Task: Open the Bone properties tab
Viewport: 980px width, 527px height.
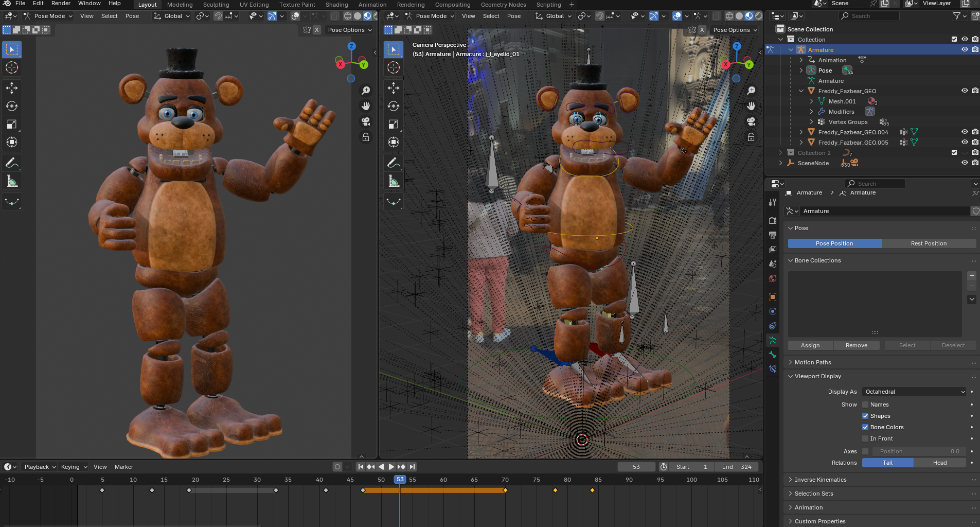Action: point(773,355)
